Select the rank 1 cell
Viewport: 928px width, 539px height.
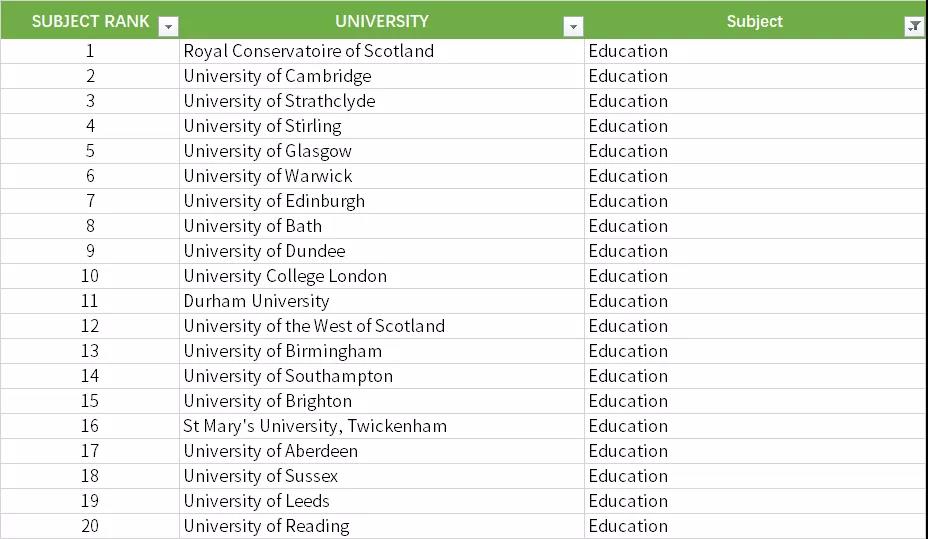click(90, 51)
